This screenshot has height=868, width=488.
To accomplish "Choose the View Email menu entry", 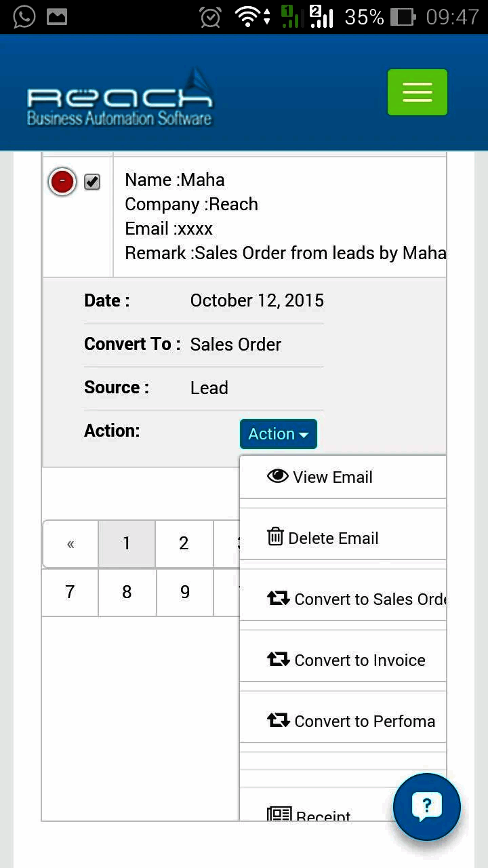I will [x=332, y=477].
